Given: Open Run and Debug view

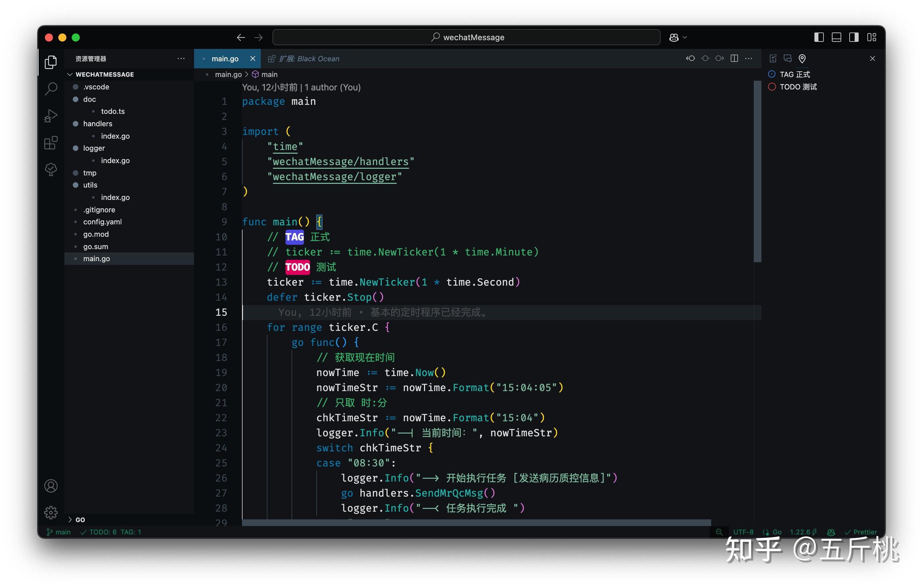Looking at the screenshot, I should click(51, 115).
